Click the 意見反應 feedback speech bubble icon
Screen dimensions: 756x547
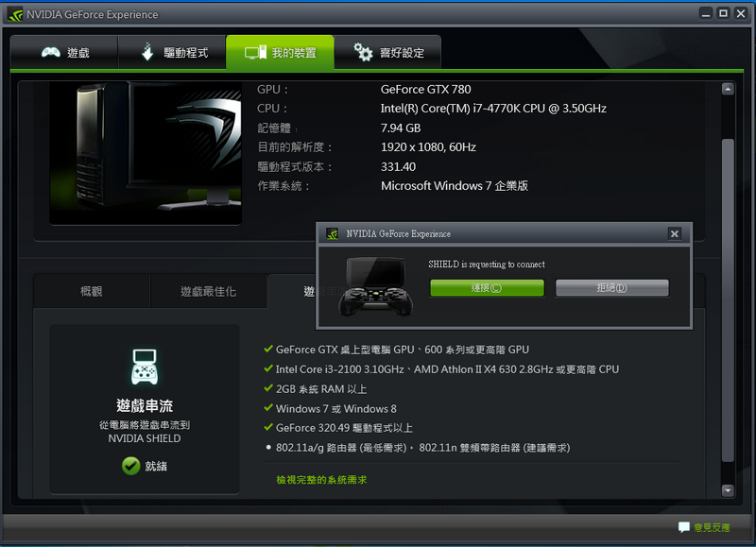(x=683, y=526)
